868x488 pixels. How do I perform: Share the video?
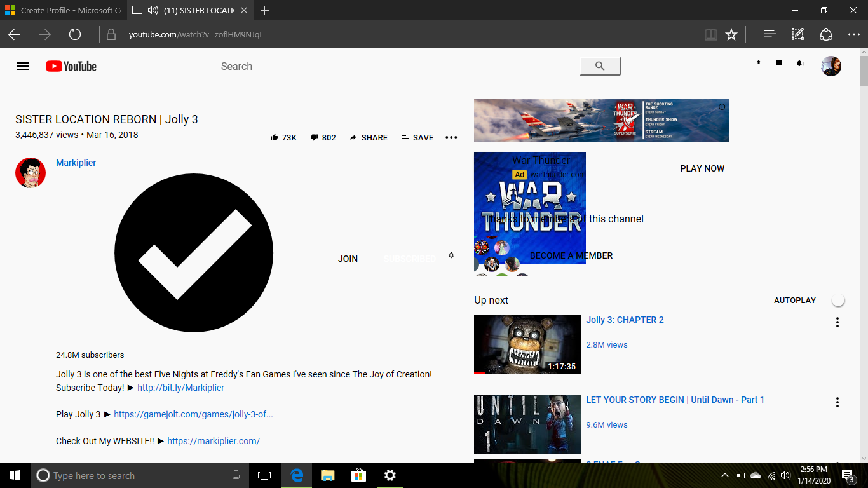369,137
